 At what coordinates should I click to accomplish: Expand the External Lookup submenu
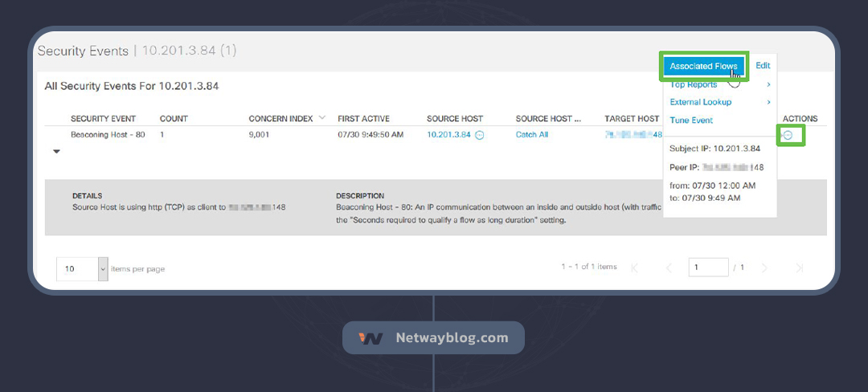(768, 102)
